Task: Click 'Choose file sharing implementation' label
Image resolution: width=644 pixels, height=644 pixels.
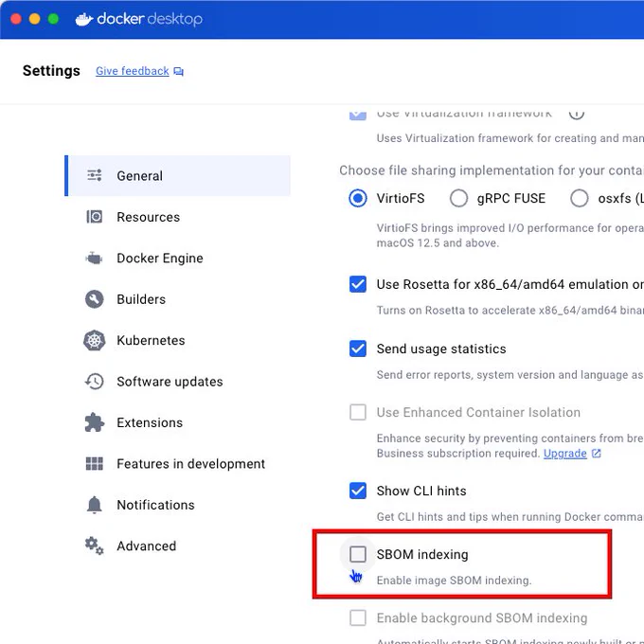Action: point(492,170)
